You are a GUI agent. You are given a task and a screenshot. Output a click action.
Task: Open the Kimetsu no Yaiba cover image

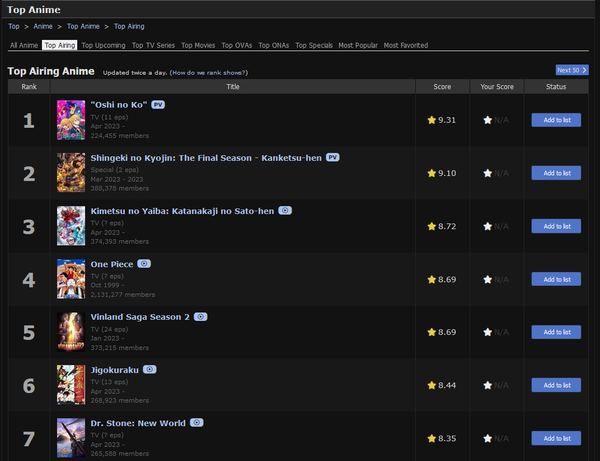pos(71,226)
